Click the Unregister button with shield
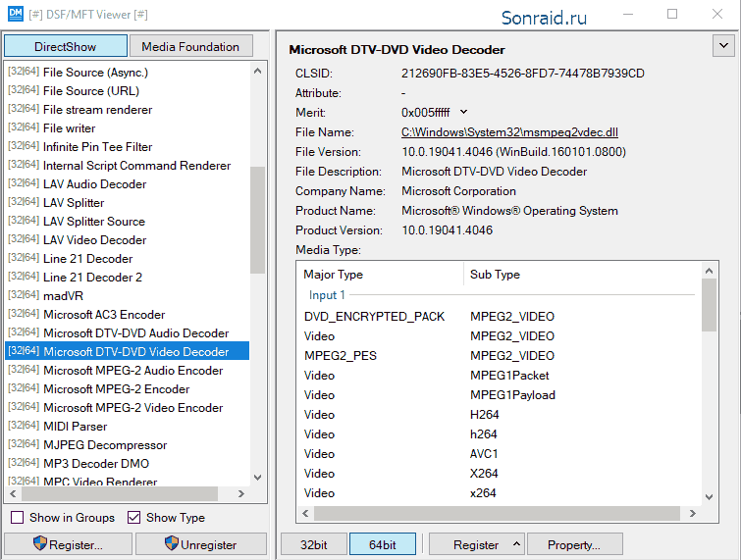This screenshot has width=741, height=560. (201, 544)
